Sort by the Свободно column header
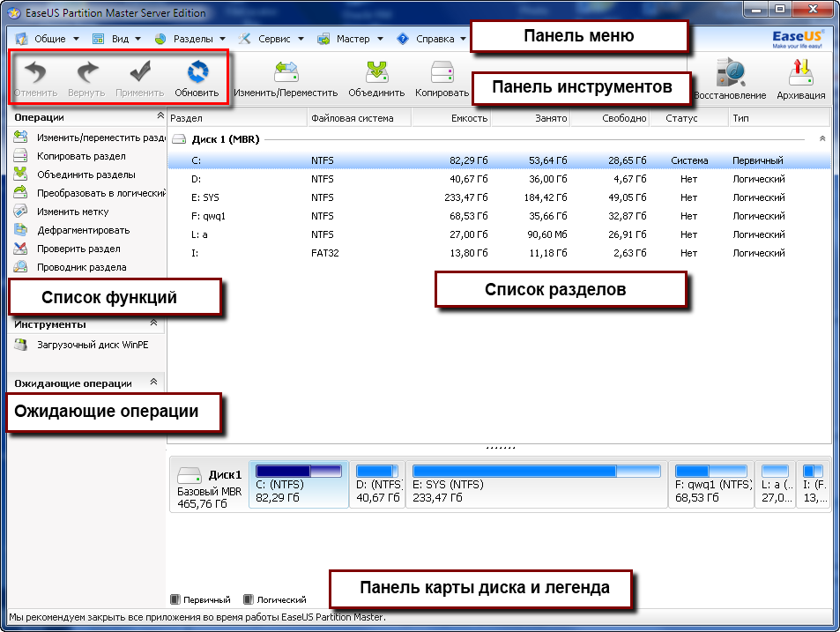 point(610,118)
